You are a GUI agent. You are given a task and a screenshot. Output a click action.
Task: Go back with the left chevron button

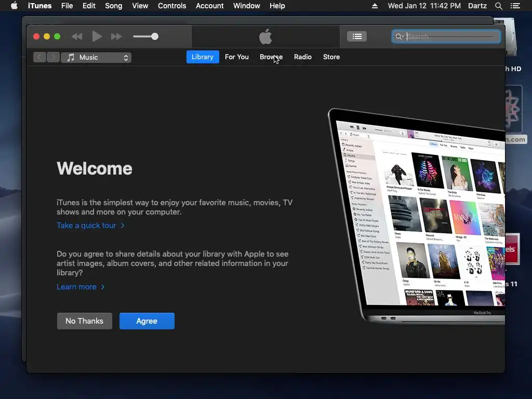[x=39, y=57]
